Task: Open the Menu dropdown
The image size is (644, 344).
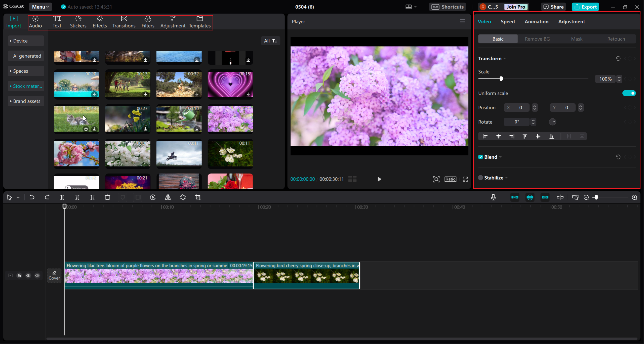Action: (40, 7)
